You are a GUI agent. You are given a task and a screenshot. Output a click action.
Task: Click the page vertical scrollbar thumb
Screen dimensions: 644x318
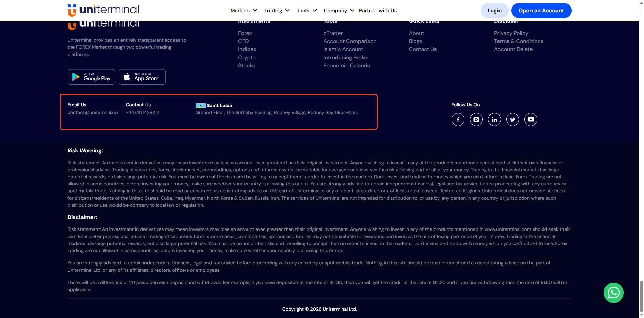click(x=641, y=296)
